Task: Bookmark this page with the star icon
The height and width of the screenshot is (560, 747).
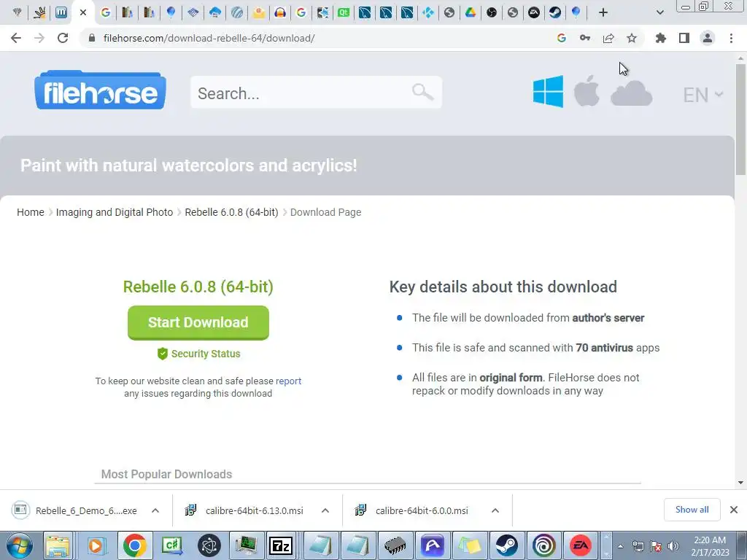Action: pyautogui.click(x=631, y=38)
